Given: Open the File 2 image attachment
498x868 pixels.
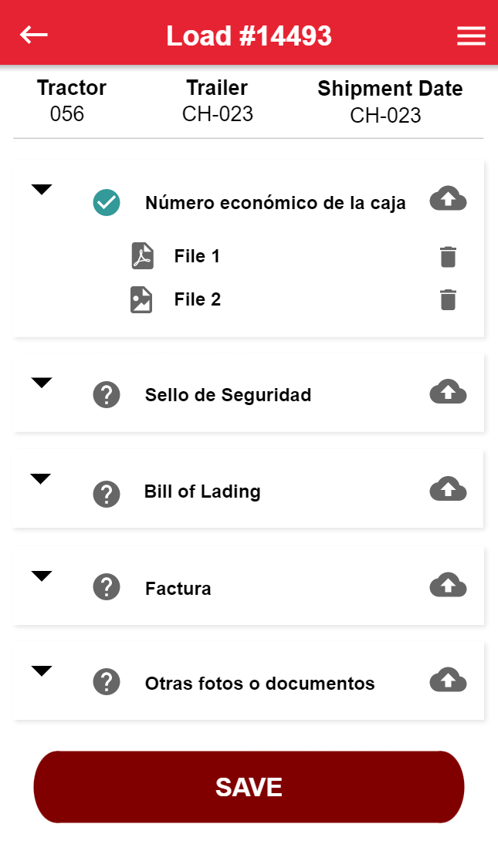Looking at the screenshot, I should [141, 299].
